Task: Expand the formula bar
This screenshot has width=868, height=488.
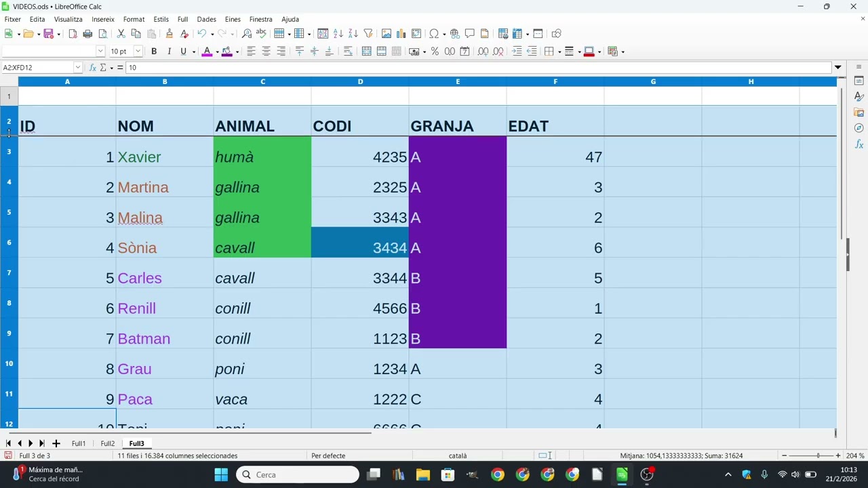Action: click(x=837, y=67)
